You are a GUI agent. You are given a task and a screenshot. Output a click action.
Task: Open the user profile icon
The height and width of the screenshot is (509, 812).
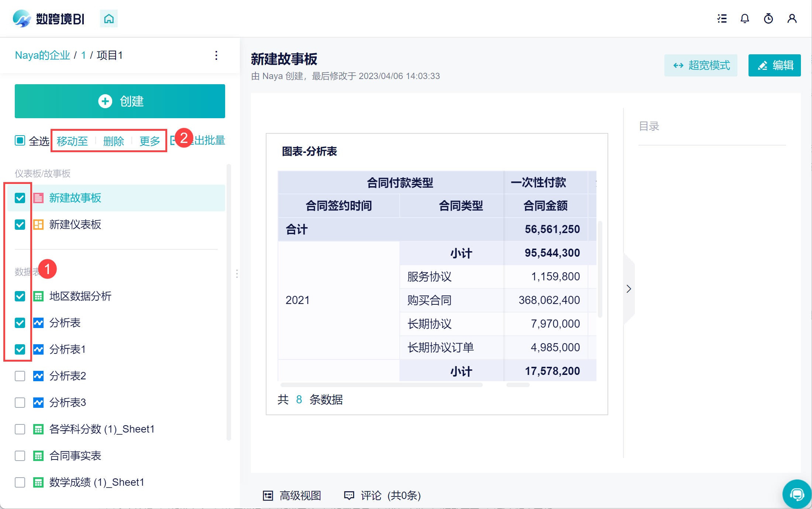(792, 18)
